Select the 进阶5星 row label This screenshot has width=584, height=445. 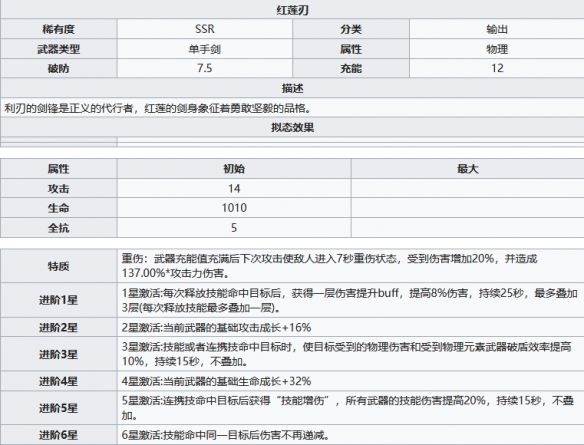tap(58, 408)
